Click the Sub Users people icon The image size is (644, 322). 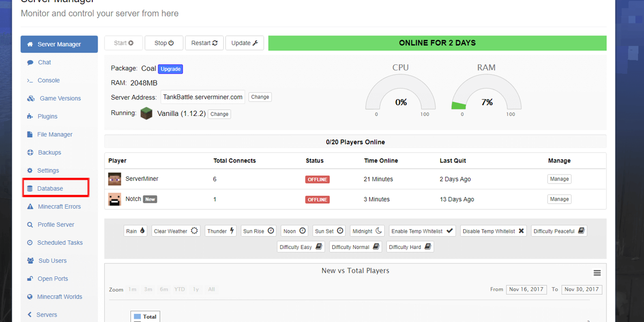point(30,261)
